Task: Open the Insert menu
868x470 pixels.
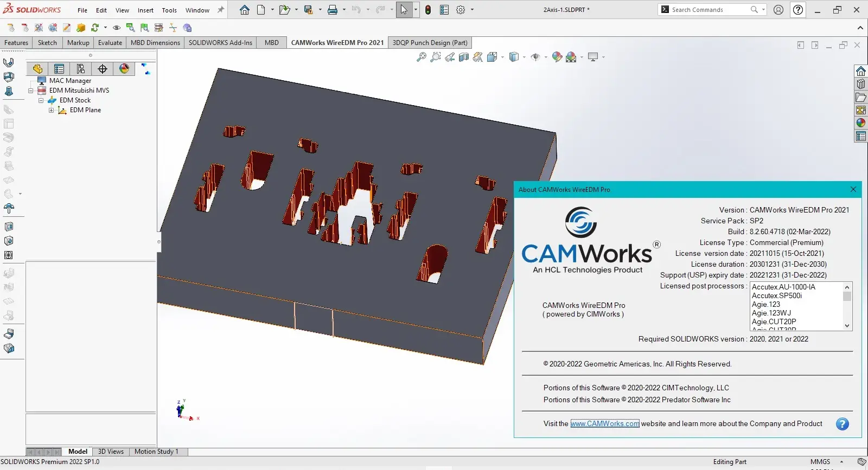Action: pos(145,10)
